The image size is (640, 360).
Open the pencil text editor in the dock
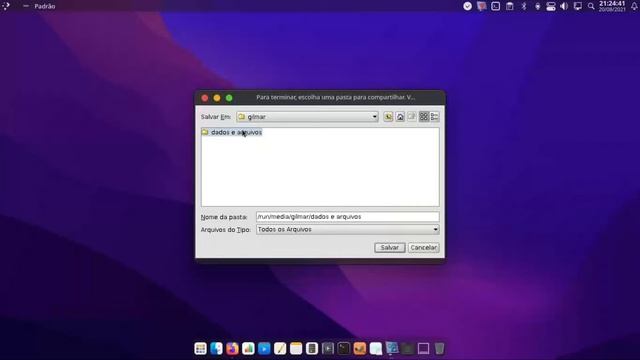[280, 349]
